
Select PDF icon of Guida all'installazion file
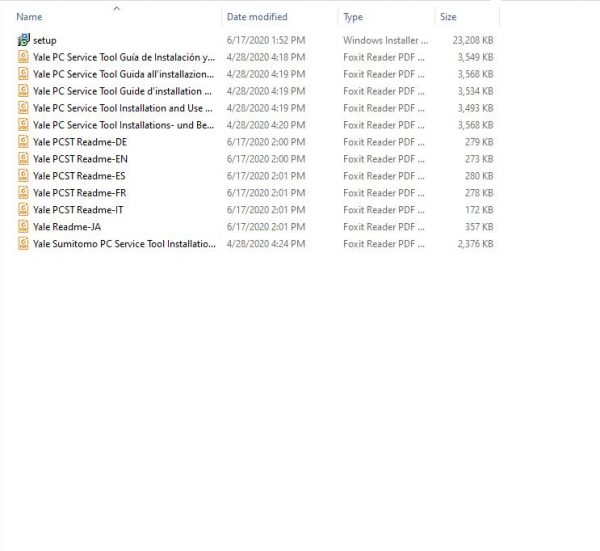click(x=23, y=74)
